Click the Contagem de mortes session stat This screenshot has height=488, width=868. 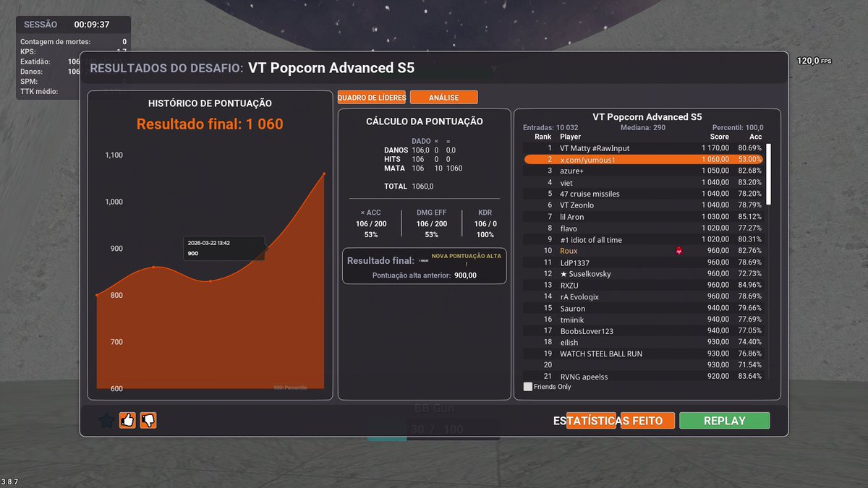click(x=73, y=42)
